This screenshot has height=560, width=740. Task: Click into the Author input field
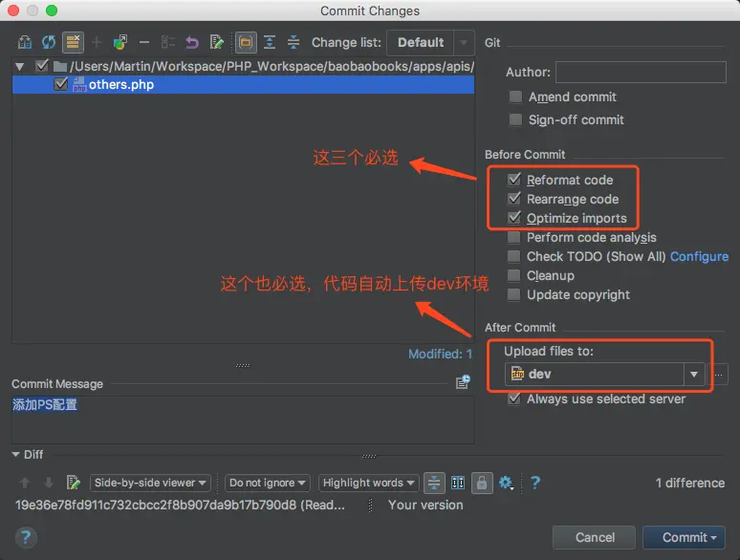641,73
